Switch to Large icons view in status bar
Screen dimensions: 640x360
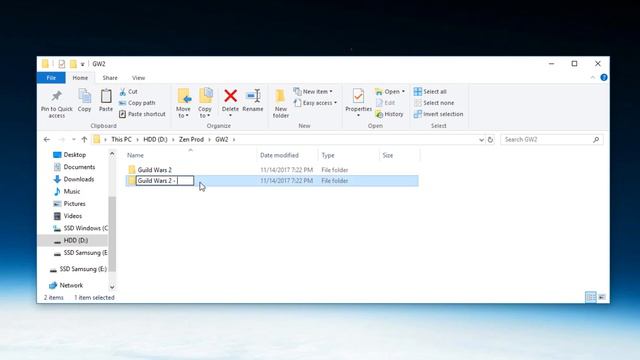[x=602, y=297]
